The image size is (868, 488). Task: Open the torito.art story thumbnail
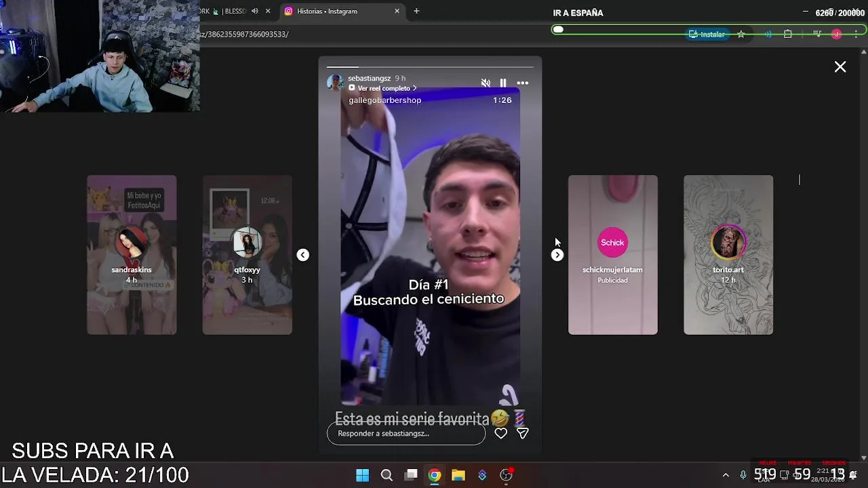(728, 255)
